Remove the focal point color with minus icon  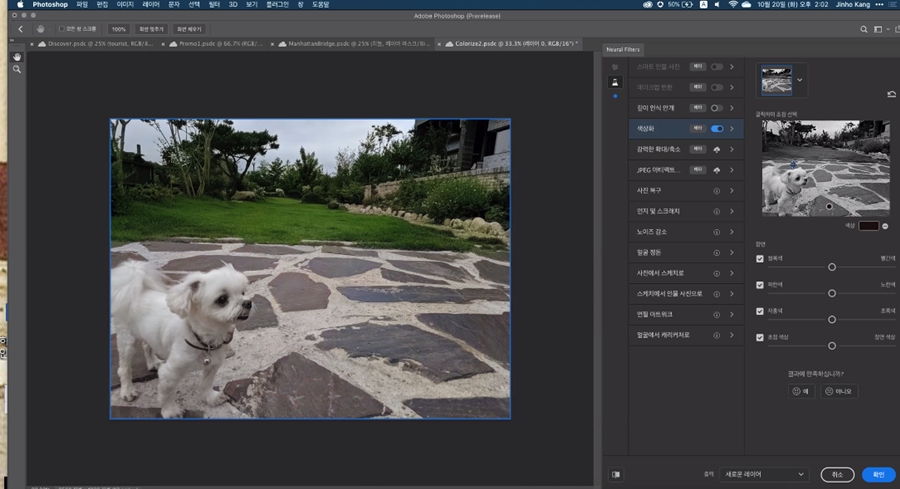(x=885, y=226)
